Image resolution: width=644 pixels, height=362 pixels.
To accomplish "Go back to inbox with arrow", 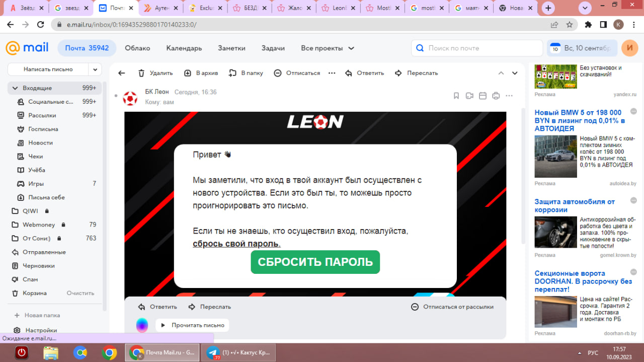I will point(121,73).
